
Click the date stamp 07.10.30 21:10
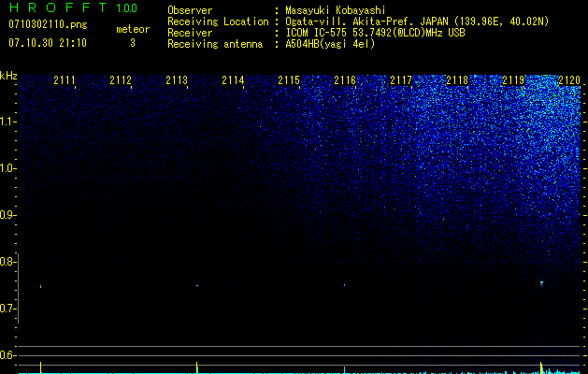pos(48,43)
